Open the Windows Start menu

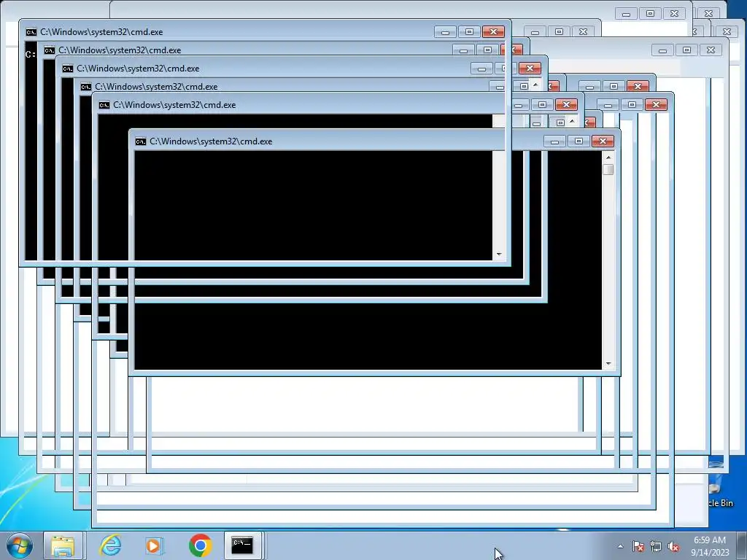point(20,545)
